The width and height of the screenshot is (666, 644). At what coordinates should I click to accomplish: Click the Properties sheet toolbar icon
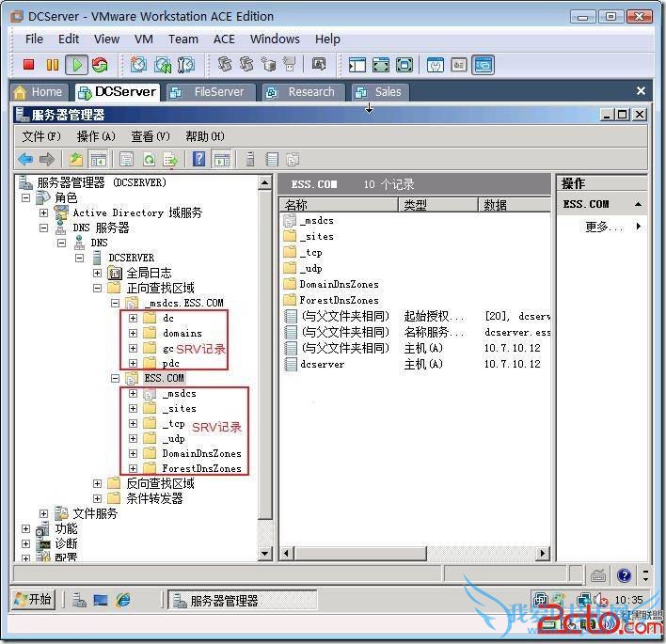click(x=127, y=159)
